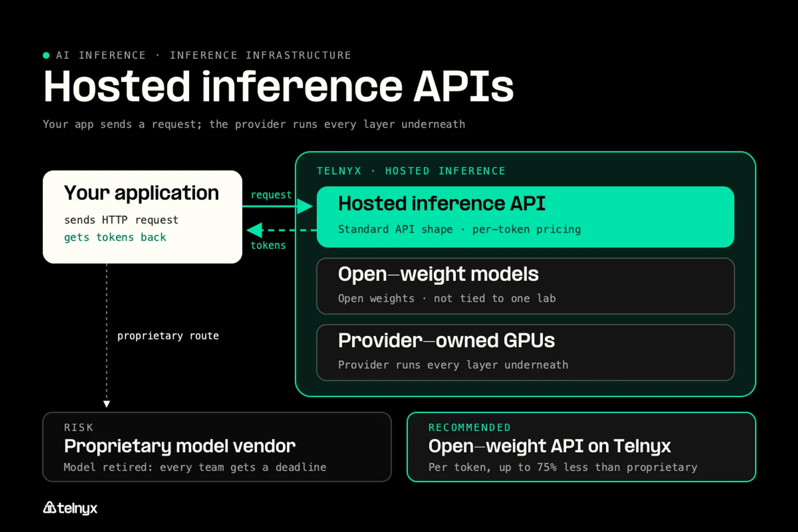Click 'Model retired: every team gets a deadline'
798x532 pixels.
click(x=195, y=467)
